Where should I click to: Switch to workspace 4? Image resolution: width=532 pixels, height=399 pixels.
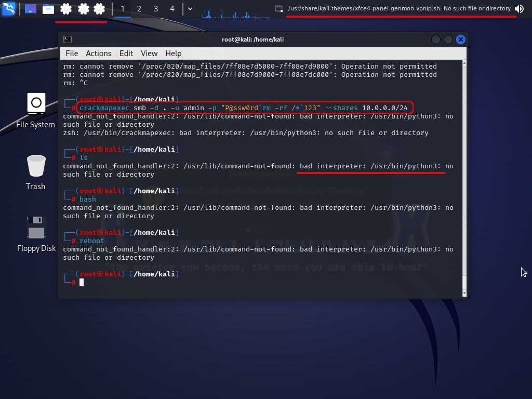pyautogui.click(x=172, y=9)
